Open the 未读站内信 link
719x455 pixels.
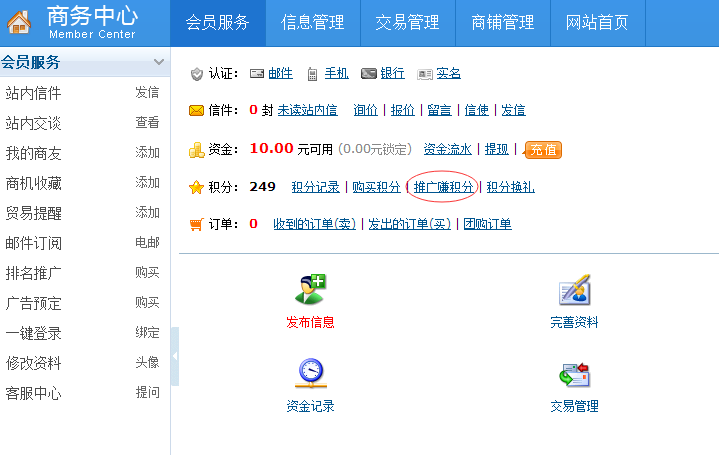(307, 111)
